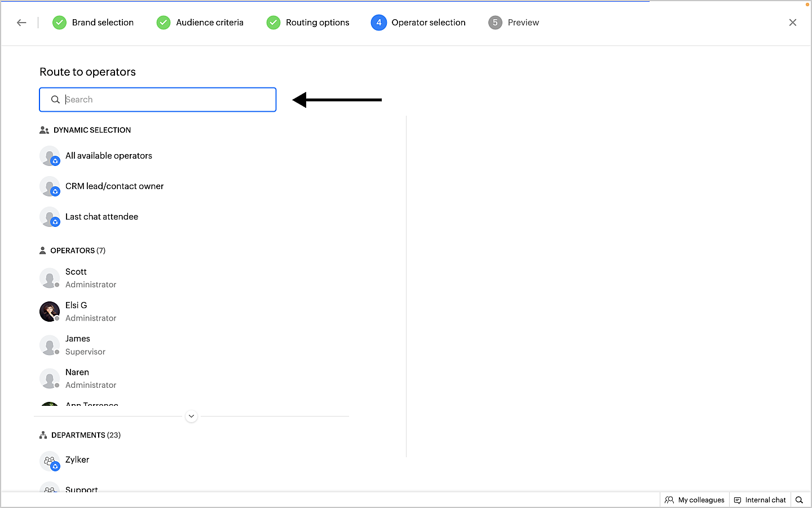Click step 4 number badge

[379, 23]
